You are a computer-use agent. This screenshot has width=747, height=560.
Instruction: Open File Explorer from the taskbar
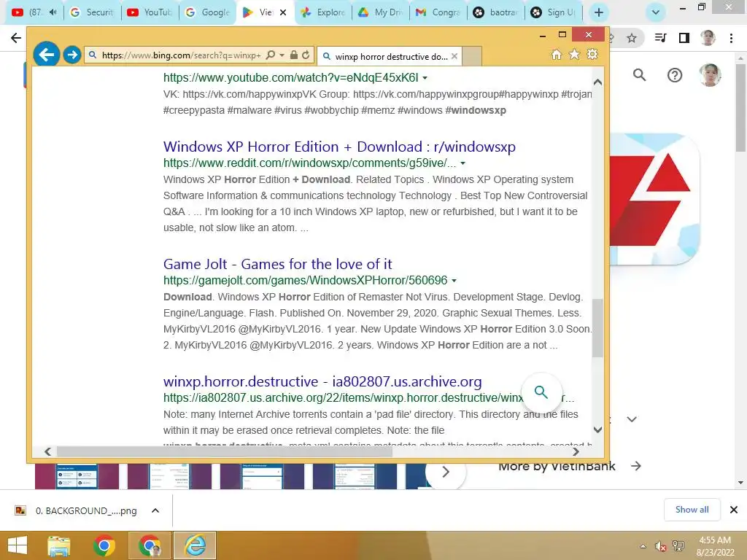59,545
